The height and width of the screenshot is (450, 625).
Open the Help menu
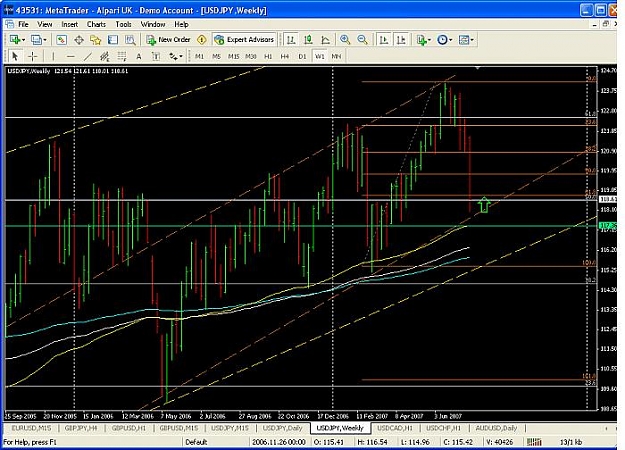tap(181, 24)
